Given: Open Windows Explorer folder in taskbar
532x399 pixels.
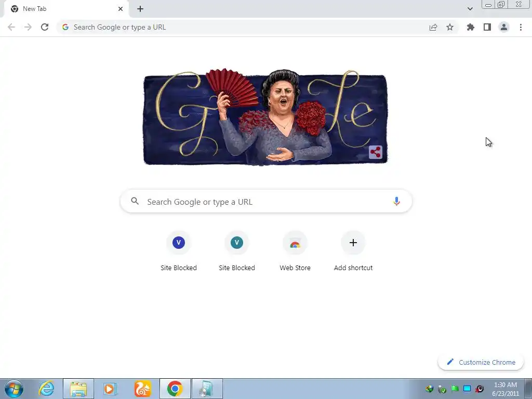Looking at the screenshot, I should [x=78, y=389].
